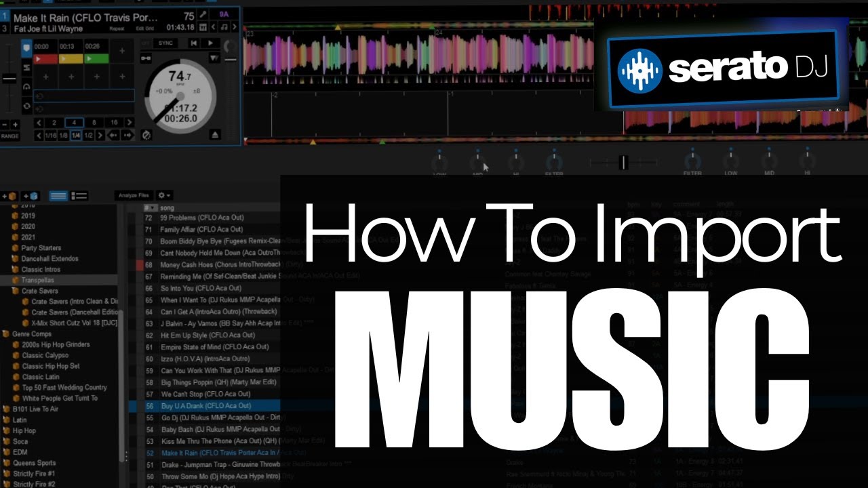Start deck playback with play button
The height and width of the screenshot is (488, 868).
coord(210,43)
